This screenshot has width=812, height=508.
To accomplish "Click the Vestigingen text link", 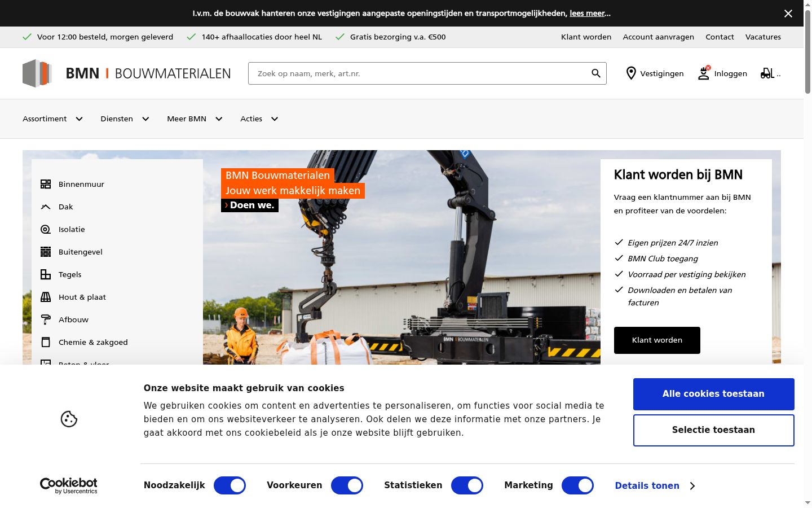I will tap(662, 73).
